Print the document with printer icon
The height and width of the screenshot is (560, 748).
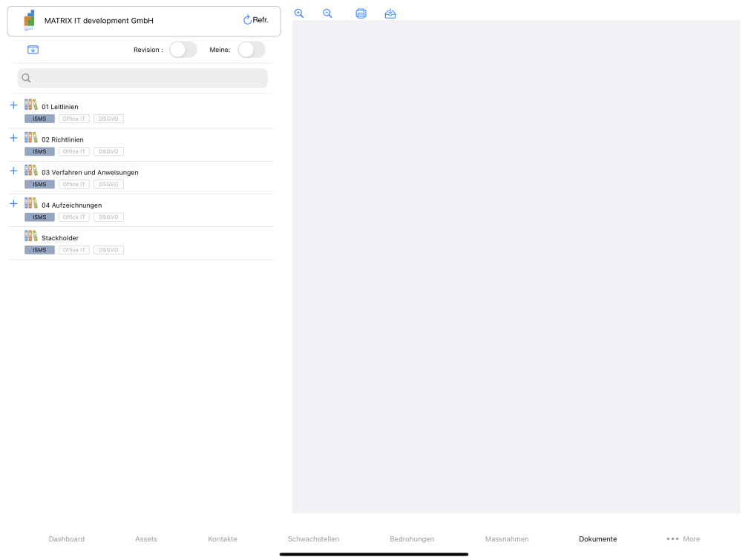[361, 13]
